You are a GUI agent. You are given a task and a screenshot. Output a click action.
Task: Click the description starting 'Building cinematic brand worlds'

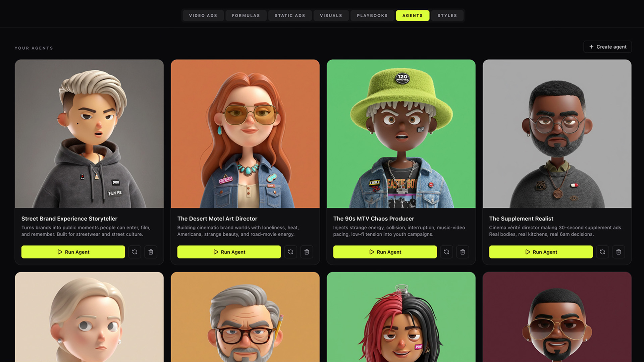point(238,231)
